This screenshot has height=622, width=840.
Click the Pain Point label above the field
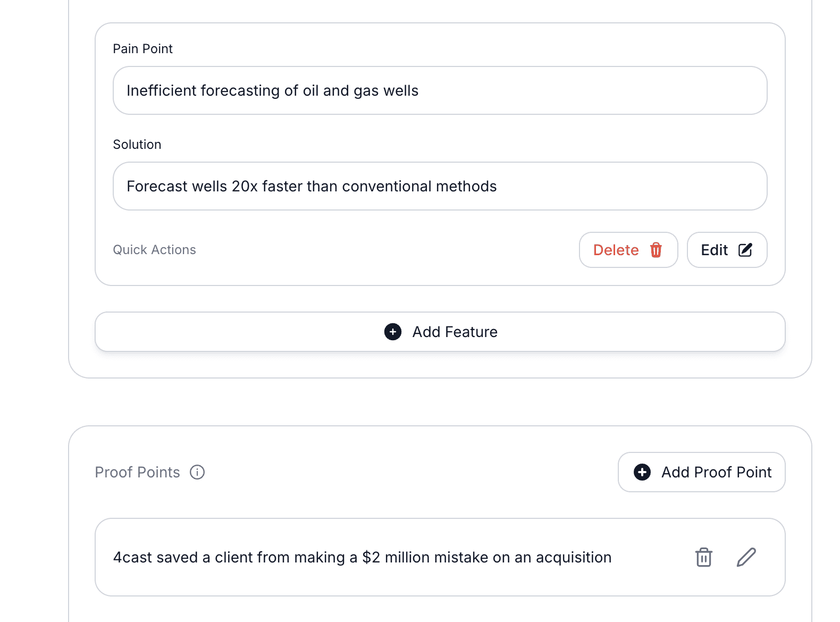click(x=142, y=48)
